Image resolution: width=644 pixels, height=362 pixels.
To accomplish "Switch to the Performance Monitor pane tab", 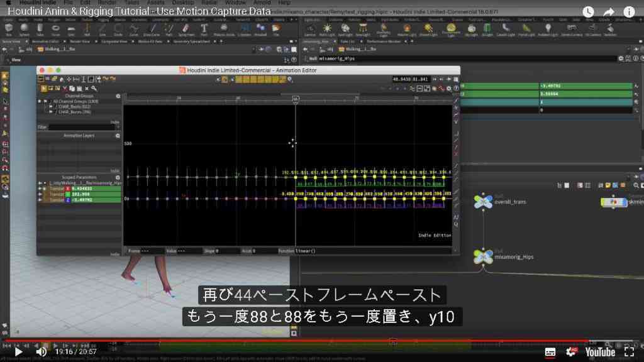I will pos(383,41).
